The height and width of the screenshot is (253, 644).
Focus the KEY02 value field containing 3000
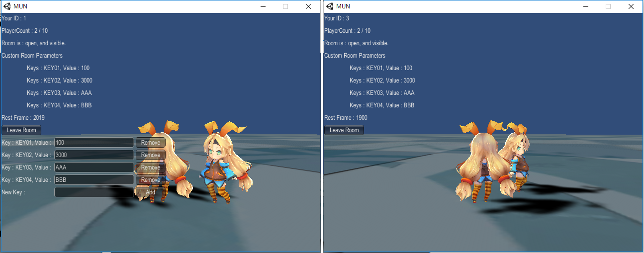94,155
